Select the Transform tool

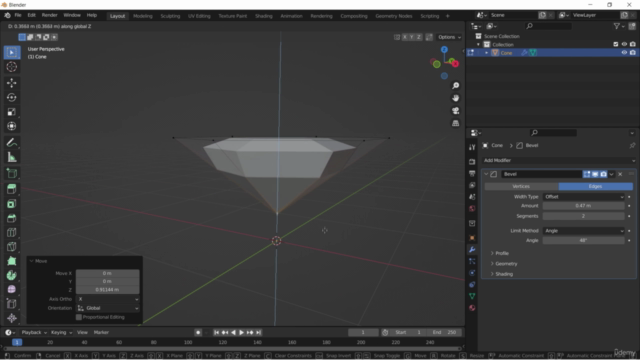11,126
